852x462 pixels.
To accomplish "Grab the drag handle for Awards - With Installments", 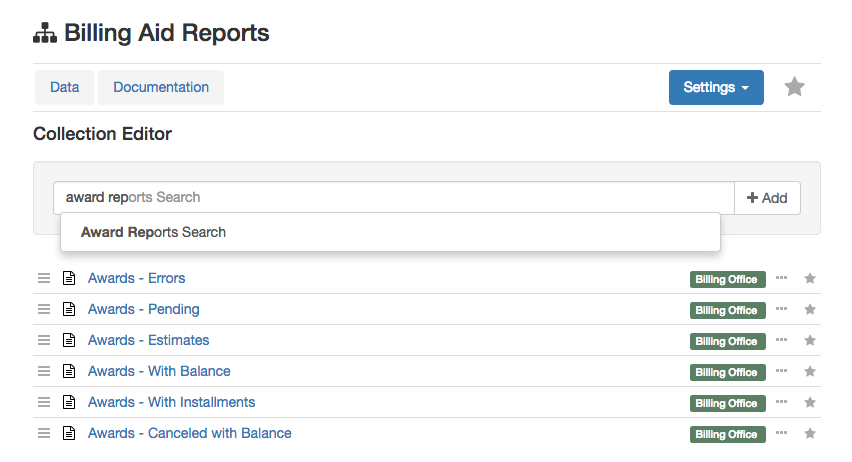I will pos(44,402).
